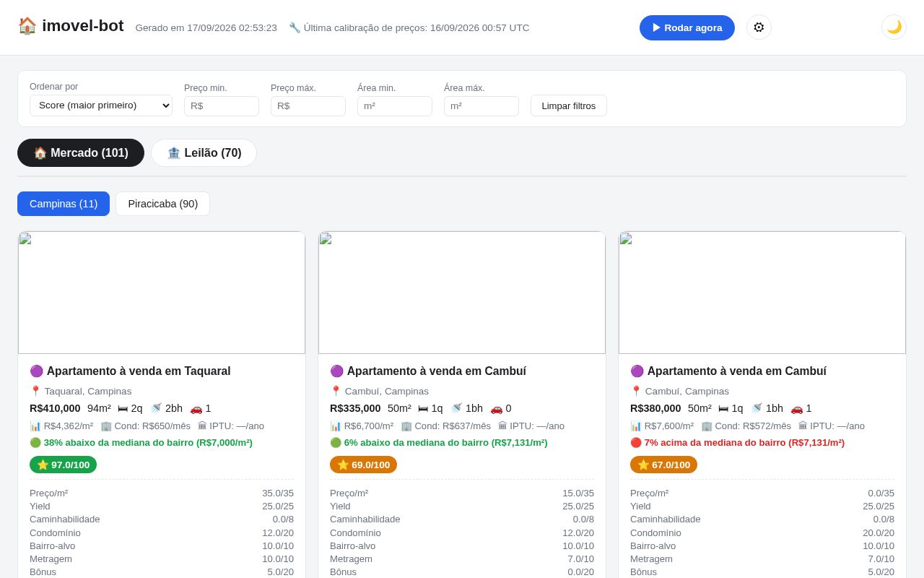924x578 pixels.
Task: Click the shower icon on the R$410,000 listing
Action: click(156, 408)
